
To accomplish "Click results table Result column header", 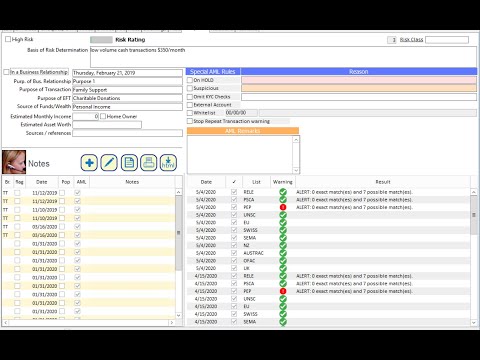I will pos(383,182).
